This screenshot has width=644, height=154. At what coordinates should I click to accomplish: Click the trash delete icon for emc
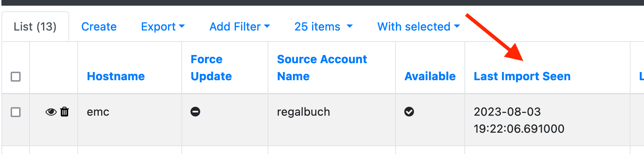coord(64,112)
